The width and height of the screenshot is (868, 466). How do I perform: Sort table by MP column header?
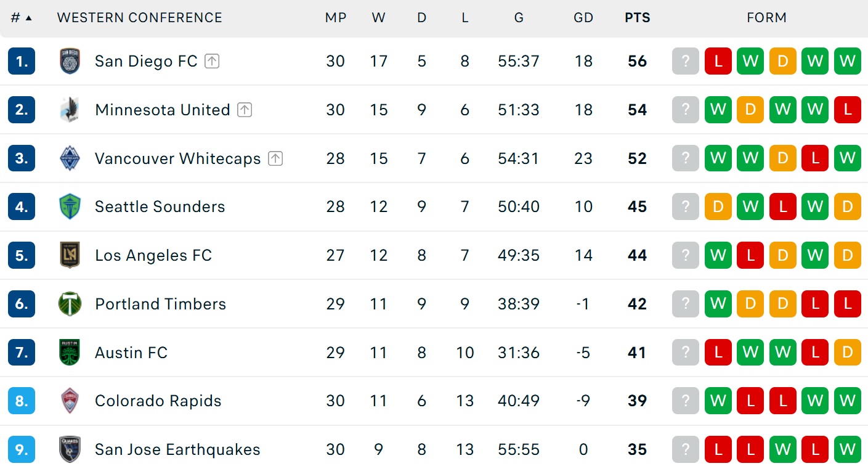336,18
